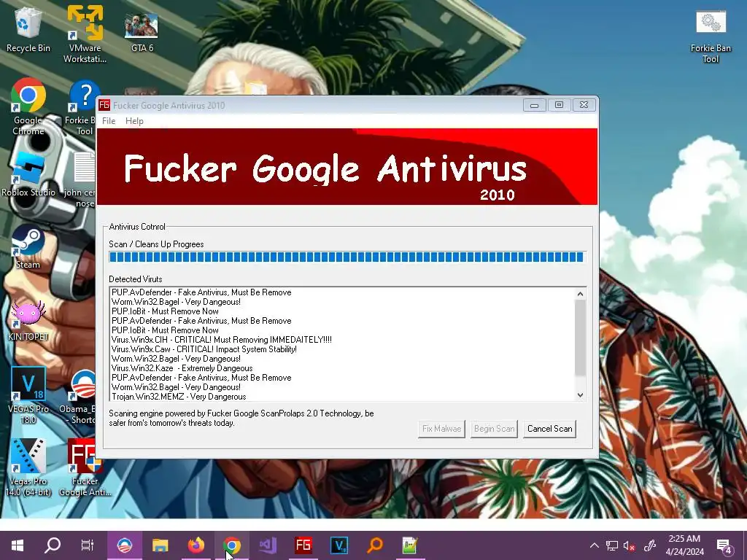This screenshot has height=560, width=747.
Task: Launch Firefox from the taskbar
Action: (196, 545)
